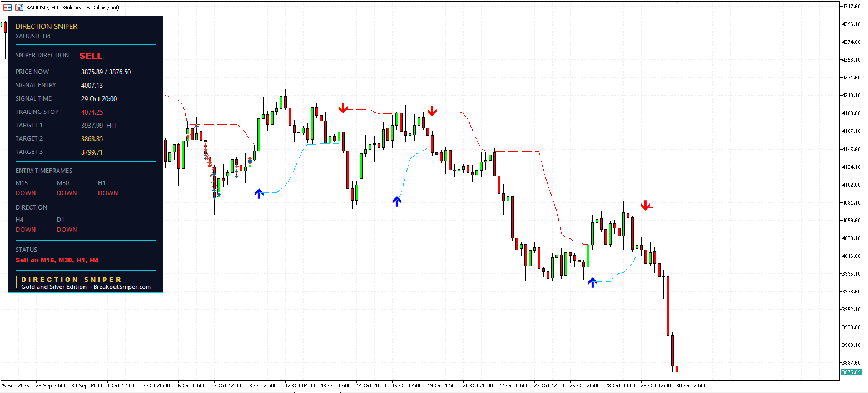Click the current price tag 3875.89 on scale
The image size is (868, 393).
(851, 372)
